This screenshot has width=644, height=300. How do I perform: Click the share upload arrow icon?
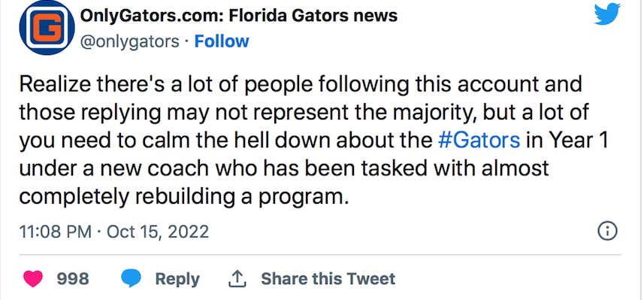tap(237, 279)
